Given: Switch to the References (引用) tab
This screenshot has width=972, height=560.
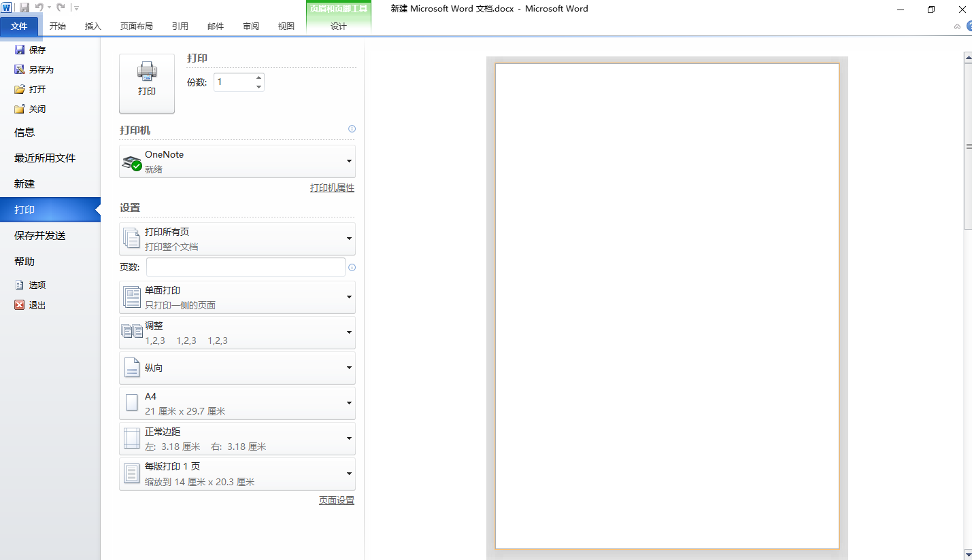Looking at the screenshot, I should [180, 26].
